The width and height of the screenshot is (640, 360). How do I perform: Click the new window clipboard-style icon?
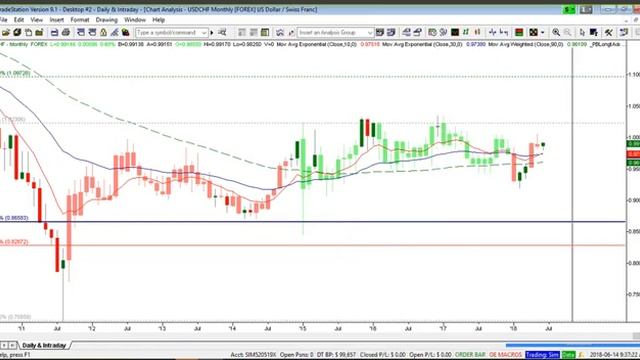click(x=29, y=32)
